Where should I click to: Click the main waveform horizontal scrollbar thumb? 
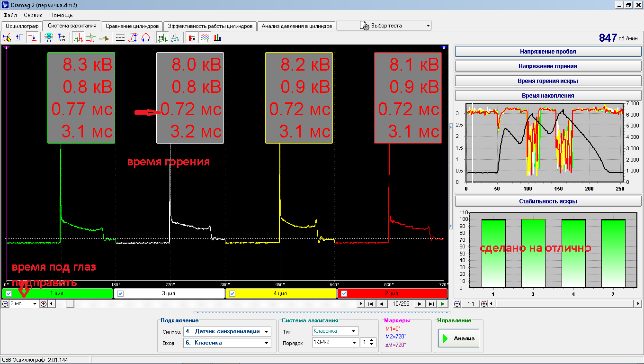click(70, 304)
